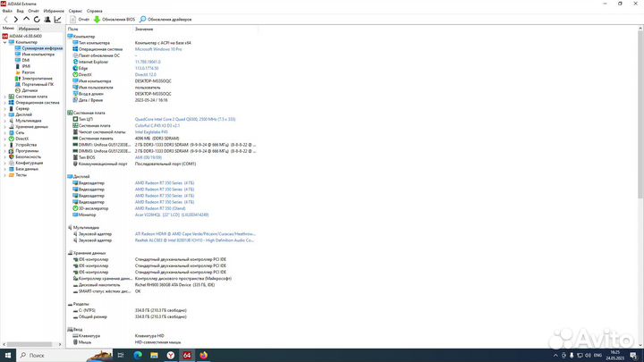
Task: Open the Acer V226HQL monitor link
Action: click(x=172, y=215)
